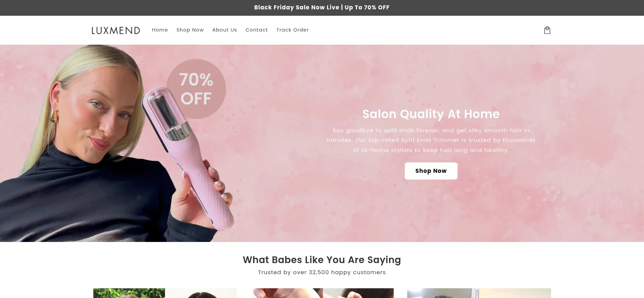Click the LUXMEND logo
This screenshot has height=298, width=644.
(x=116, y=30)
